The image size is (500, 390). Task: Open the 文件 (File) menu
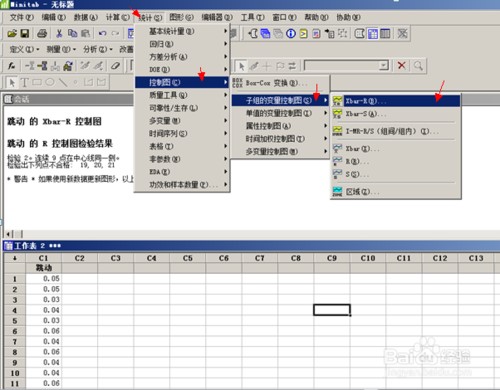tap(22, 17)
